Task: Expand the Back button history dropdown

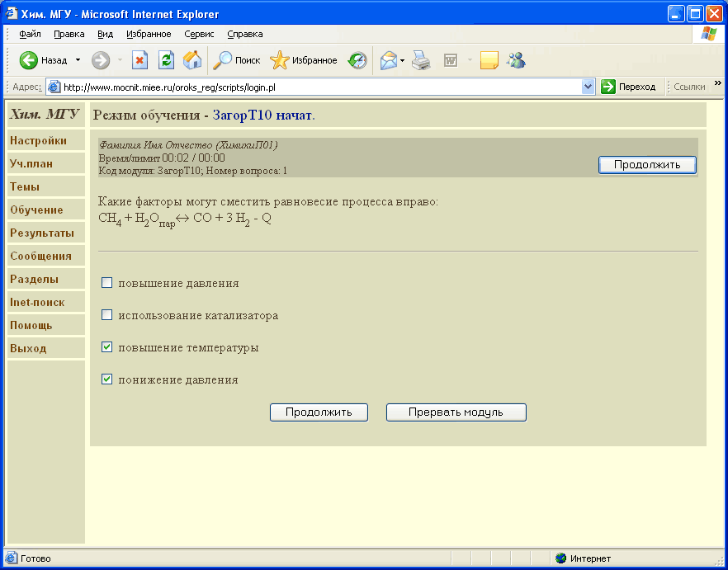Action: click(78, 60)
